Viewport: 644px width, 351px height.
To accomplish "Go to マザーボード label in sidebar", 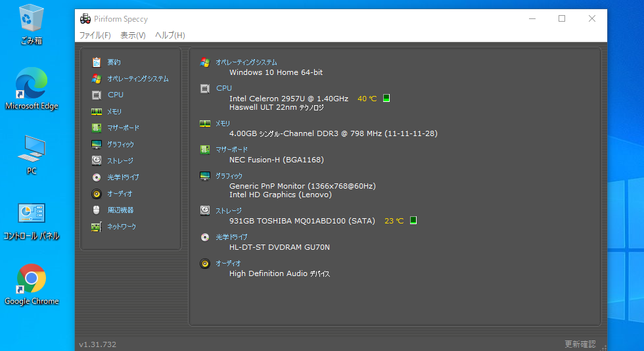I will 124,128.
